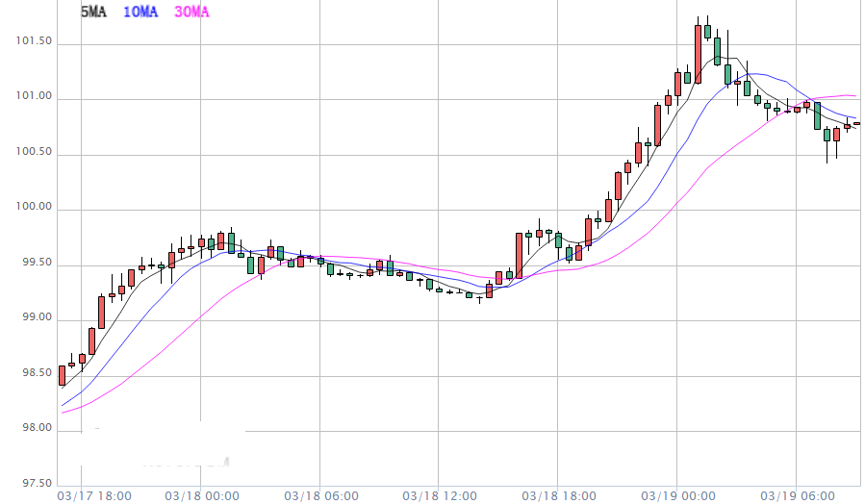The image size is (865, 504).
Task: Click the tall red candle closing near 99.80
Action: pyautogui.click(x=519, y=255)
